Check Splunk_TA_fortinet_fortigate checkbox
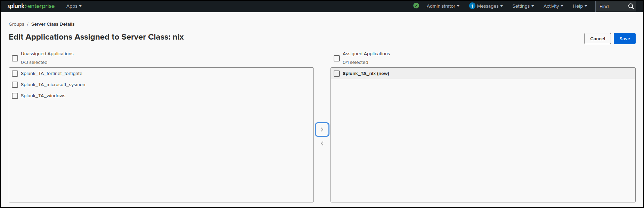The image size is (644, 208). 15,74
